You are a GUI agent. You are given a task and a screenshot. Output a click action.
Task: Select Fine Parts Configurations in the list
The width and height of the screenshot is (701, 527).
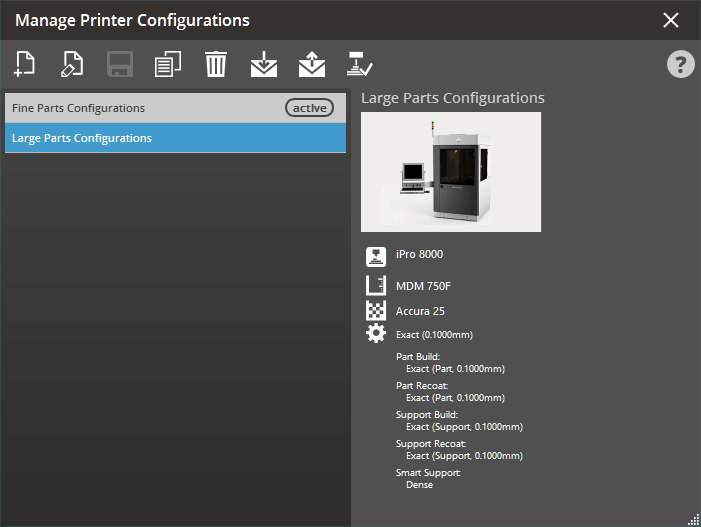140,108
